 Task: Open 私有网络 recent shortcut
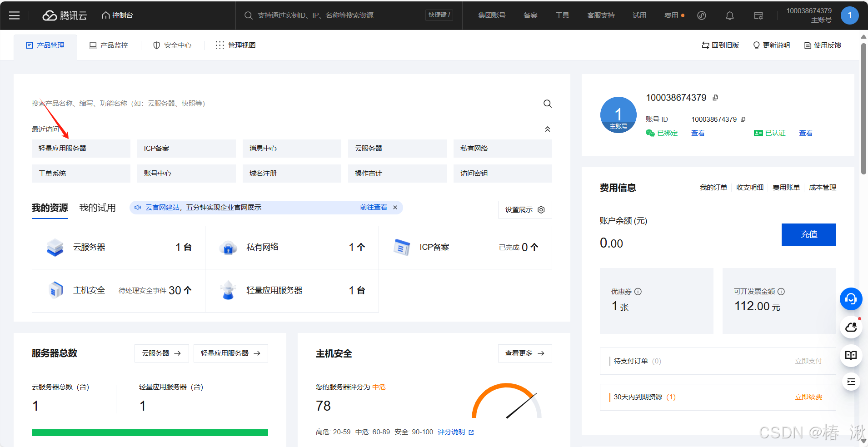pos(503,149)
